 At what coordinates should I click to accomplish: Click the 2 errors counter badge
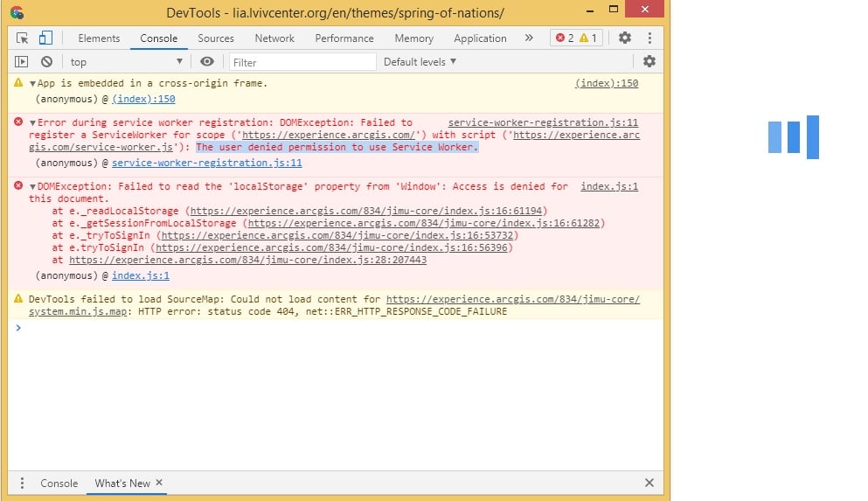click(x=565, y=38)
